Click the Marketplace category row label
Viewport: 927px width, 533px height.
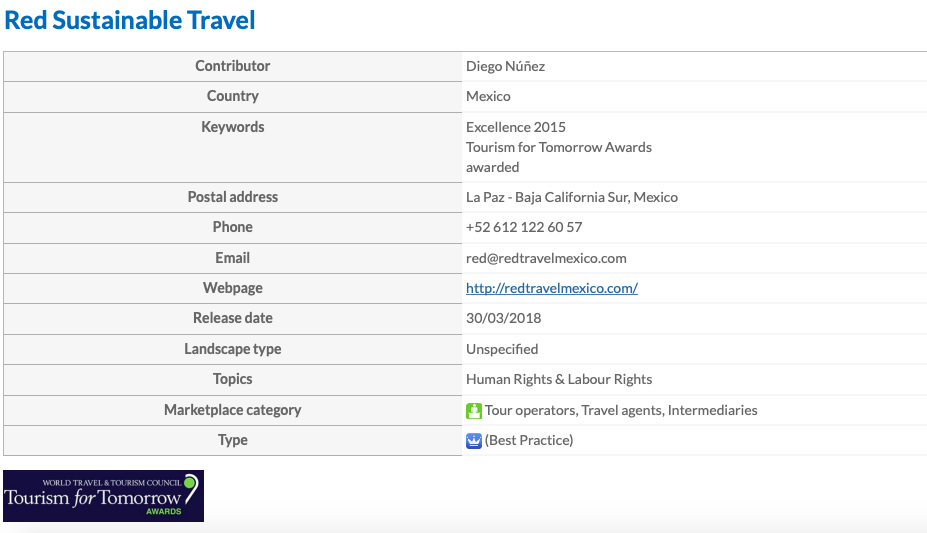pyautogui.click(x=232, y=410)
